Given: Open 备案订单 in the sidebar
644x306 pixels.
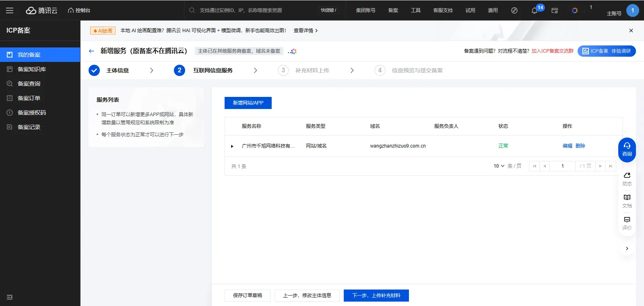Looking at the screenshot, I should 40,98.
